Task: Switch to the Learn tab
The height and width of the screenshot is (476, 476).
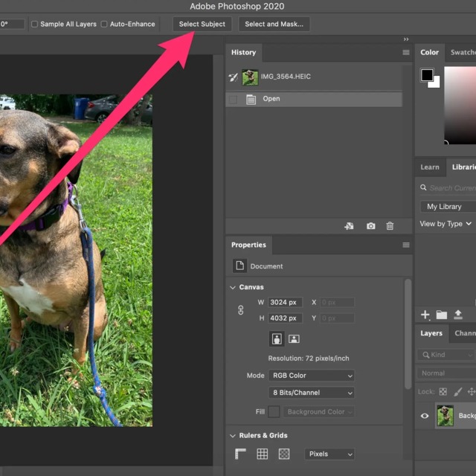Action: (430, 167)
